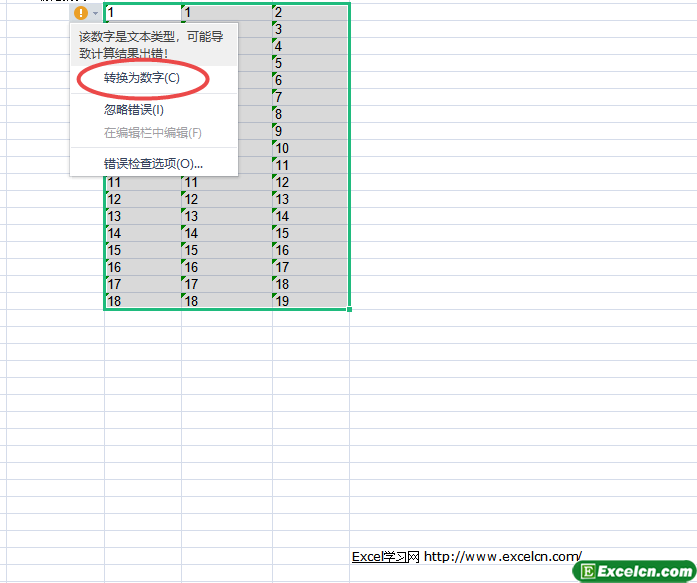Image resolution: width=697 pixels, height=583 pixels.
Task: Click 12 in the third column
Action: click(310, 182)
